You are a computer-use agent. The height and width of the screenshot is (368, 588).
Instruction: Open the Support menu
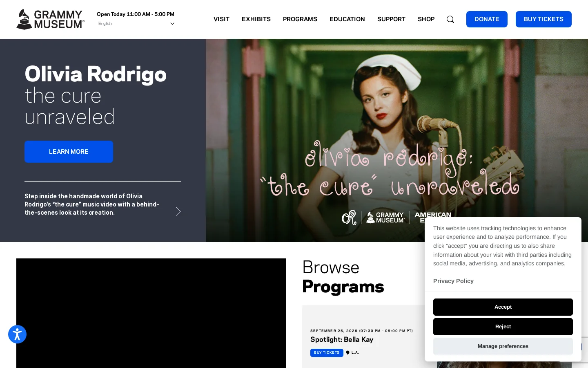click(391, 19)
